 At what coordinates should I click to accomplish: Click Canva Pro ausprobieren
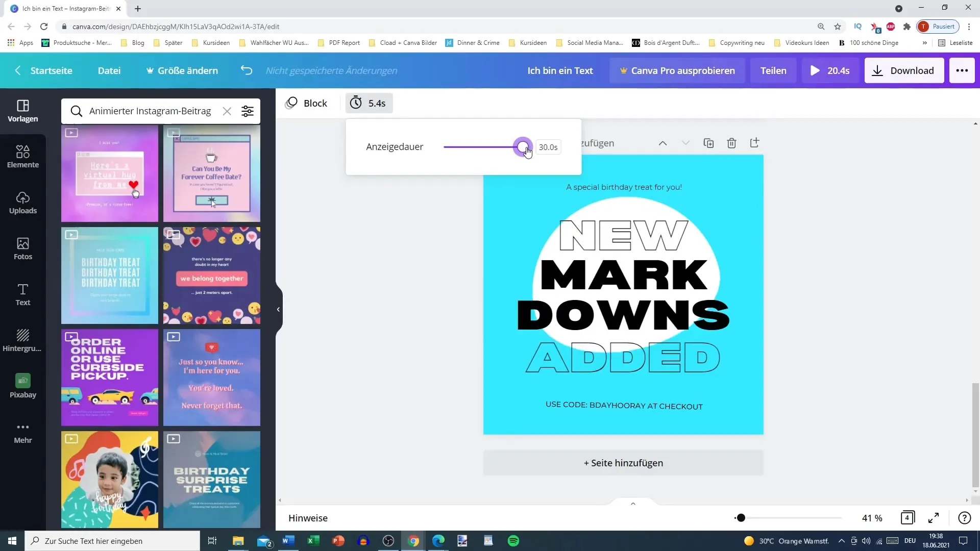click(x=677, y=70)
